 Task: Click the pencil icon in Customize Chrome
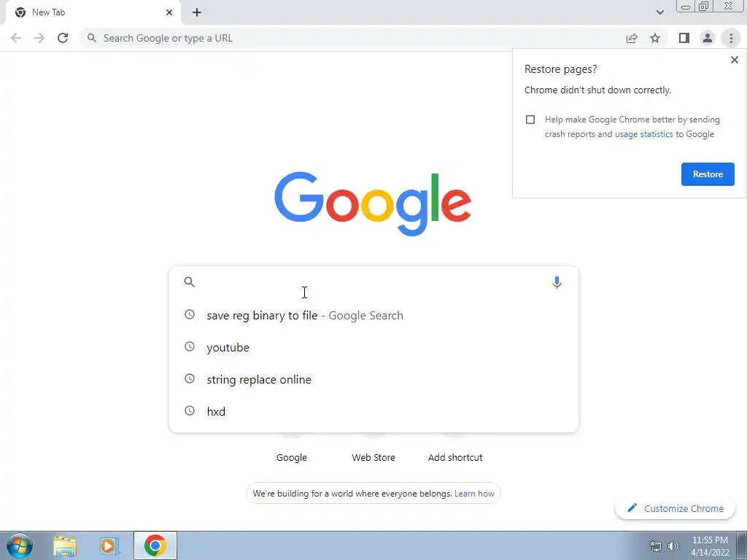point(632,507)
